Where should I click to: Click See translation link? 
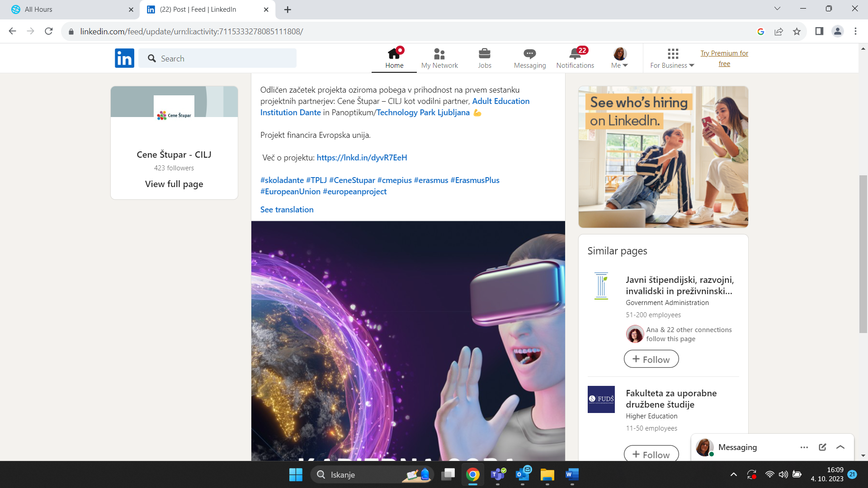(x=287, y=210)
